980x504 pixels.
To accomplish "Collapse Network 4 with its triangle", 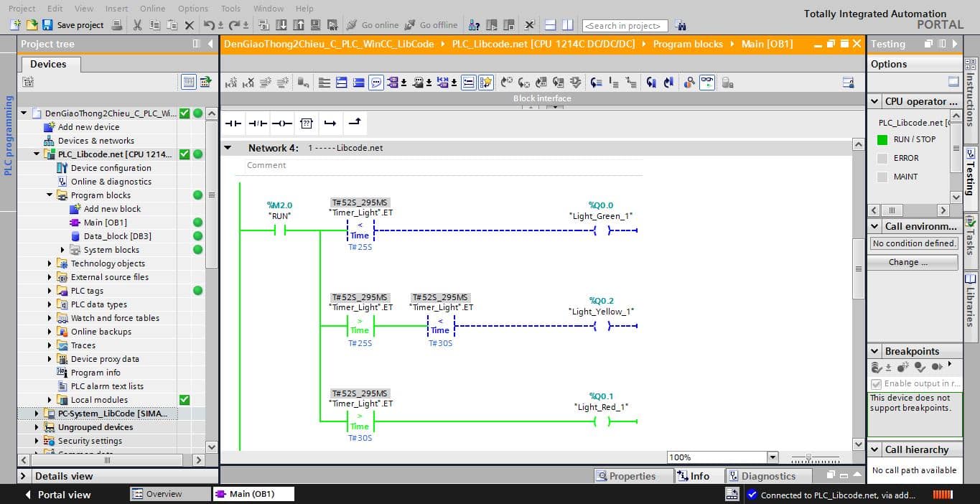I will (228, 148).
